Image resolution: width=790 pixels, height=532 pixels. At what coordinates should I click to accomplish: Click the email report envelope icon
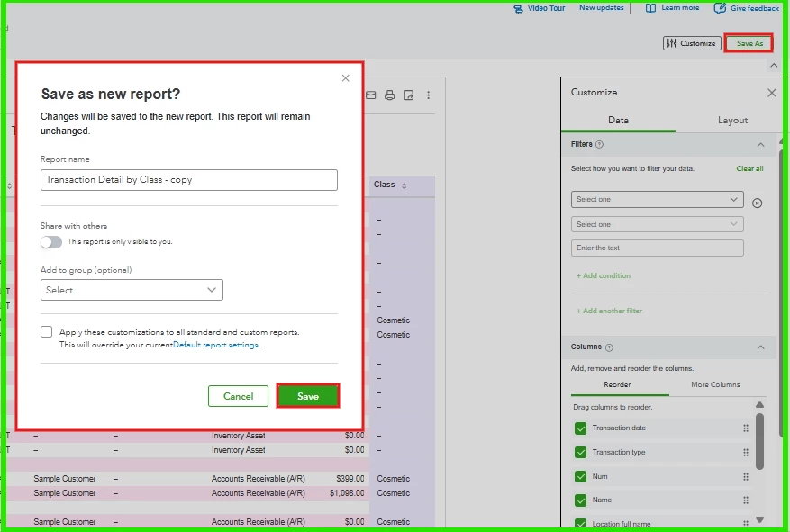371,95
